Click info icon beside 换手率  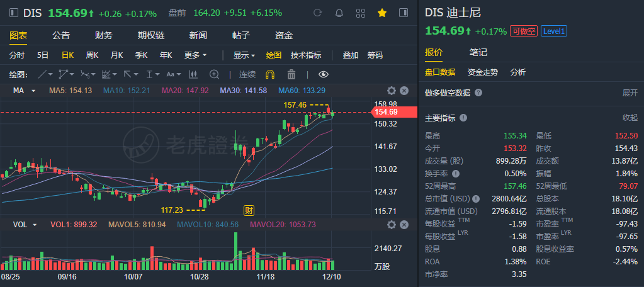pyautogui.click(x=456, y=174)
